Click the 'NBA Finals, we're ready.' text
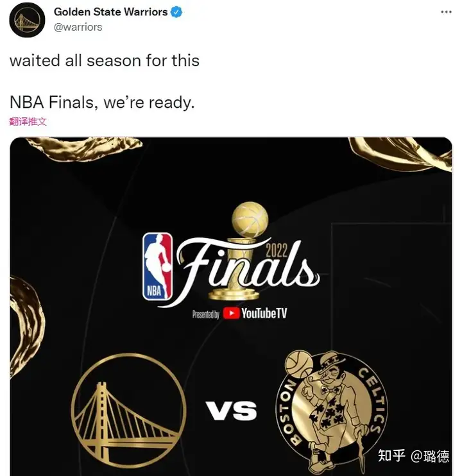462x476 pixels. pos(102,102)
